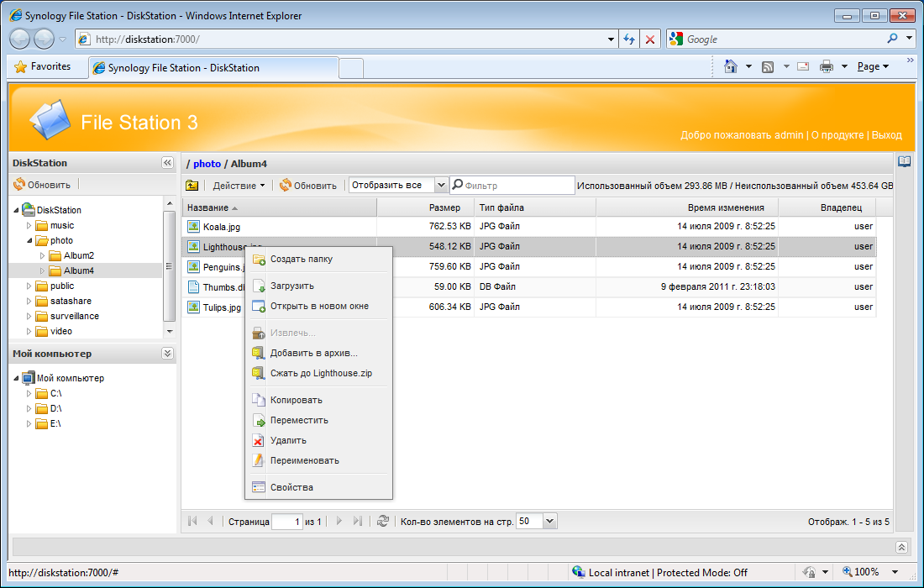The image size is (924, 588).
Task: Click Koala.jpg image file icon
Action: pos(193,226)
